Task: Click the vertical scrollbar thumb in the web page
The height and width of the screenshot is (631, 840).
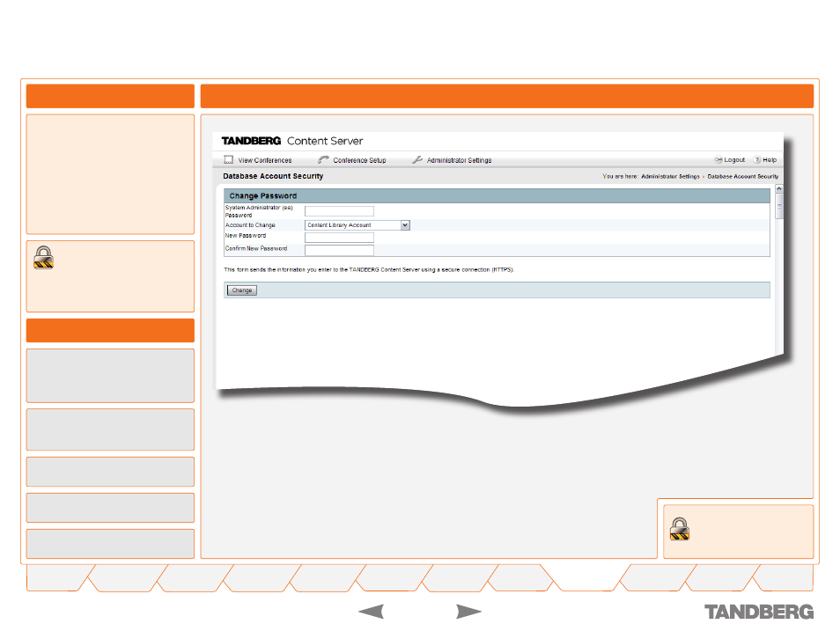Action: [779, 206]
